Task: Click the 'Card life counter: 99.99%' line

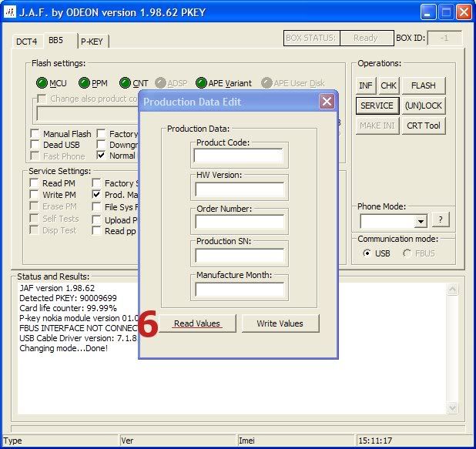Action: (x=68, y=308)
